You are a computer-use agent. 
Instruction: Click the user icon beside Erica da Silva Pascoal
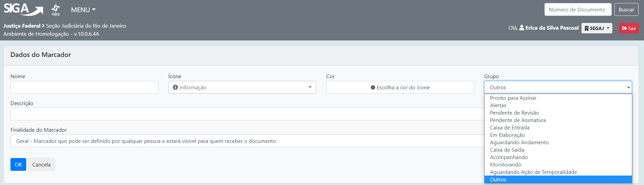click(522, 28)
